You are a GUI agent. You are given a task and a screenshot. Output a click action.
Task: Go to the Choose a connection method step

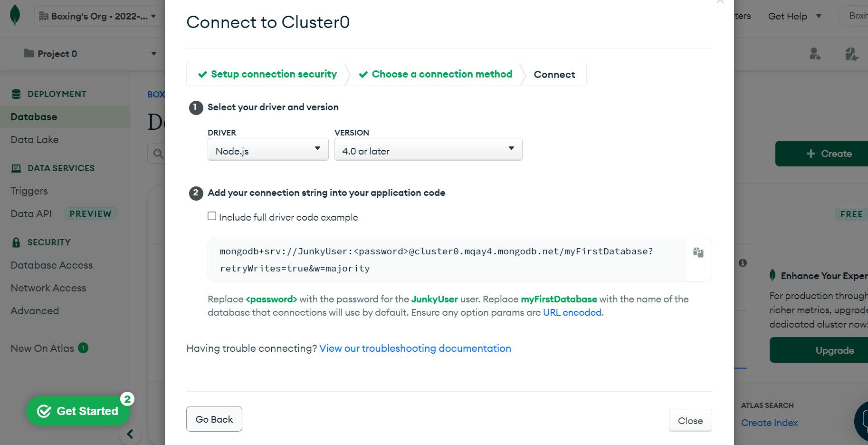point(436,74)
